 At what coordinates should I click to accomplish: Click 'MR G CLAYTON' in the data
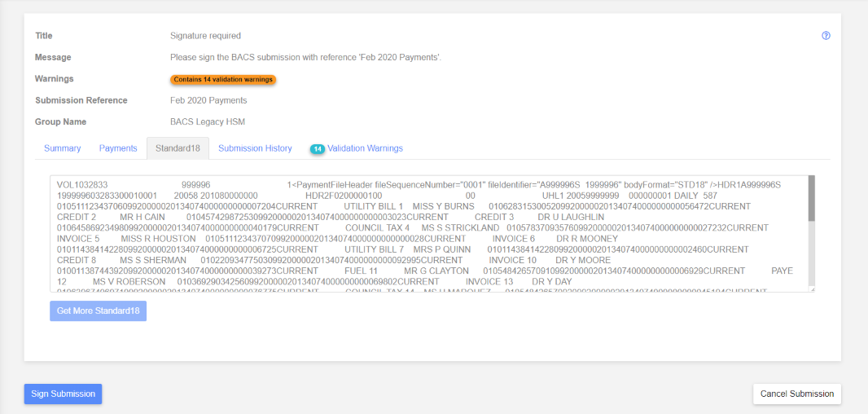[436, 271]
